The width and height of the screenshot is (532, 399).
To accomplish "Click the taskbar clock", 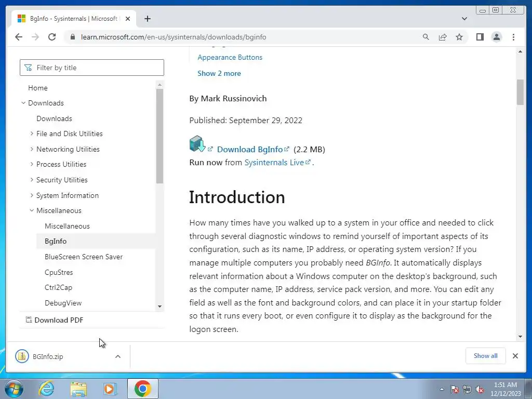I will click(x=506, y=389).
